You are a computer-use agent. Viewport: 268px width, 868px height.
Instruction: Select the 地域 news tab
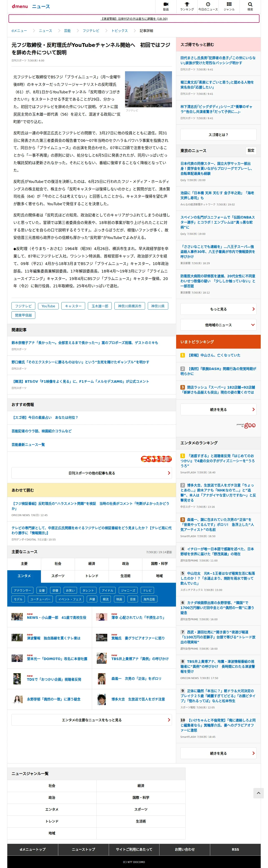coord(159,576)
